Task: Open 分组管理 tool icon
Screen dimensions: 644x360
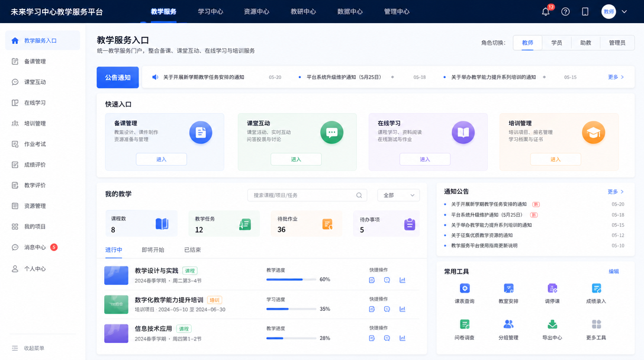Action: (508, 324)
